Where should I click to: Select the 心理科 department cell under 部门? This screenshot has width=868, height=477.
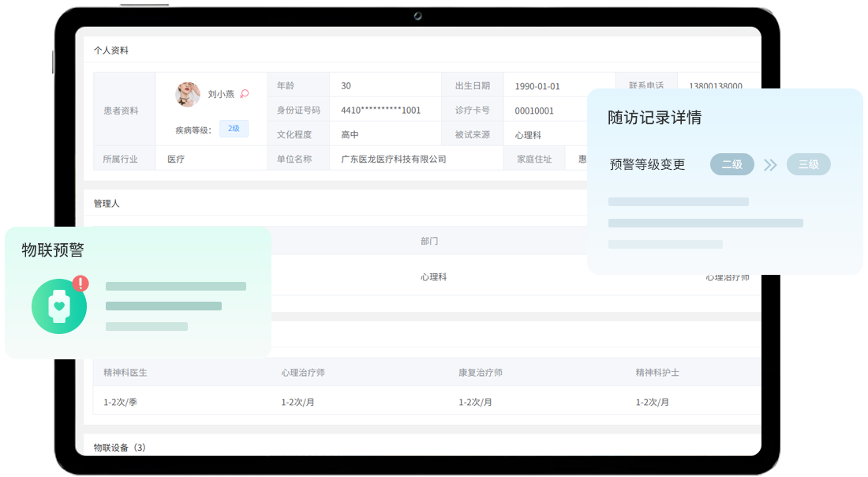pyautogui.click(x=433, y=277)
